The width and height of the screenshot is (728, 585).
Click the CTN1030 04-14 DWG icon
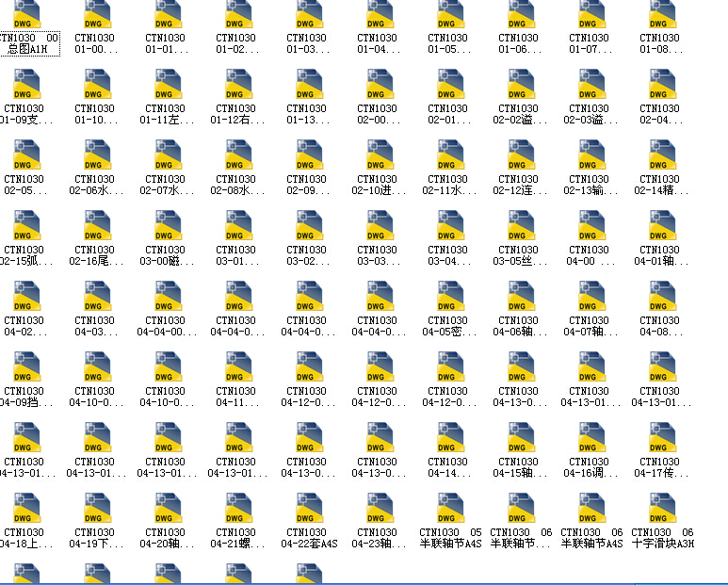(450, 437)
